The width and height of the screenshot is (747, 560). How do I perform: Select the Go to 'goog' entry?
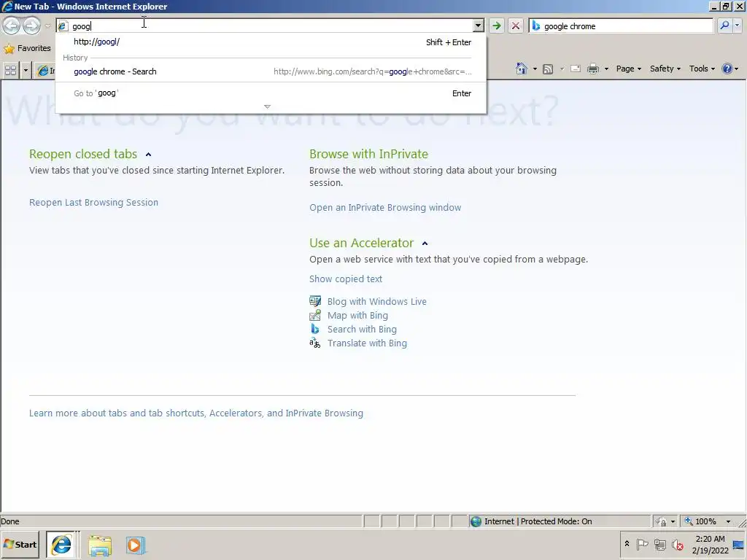271,93
